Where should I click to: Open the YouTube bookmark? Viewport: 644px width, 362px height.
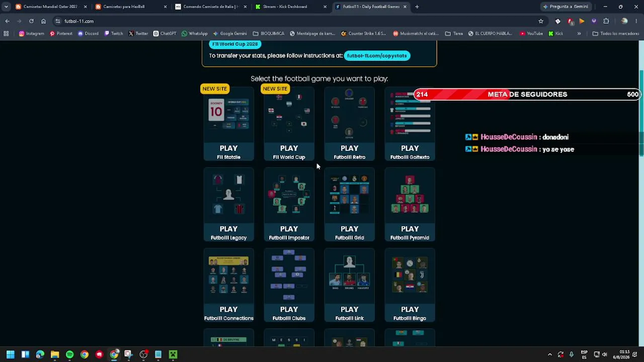(531, 34)
